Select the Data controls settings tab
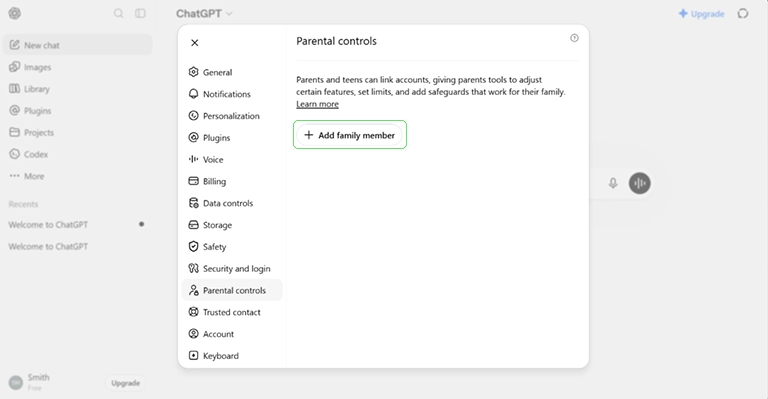Screen dimensions: 768x399 click(232, 203)
